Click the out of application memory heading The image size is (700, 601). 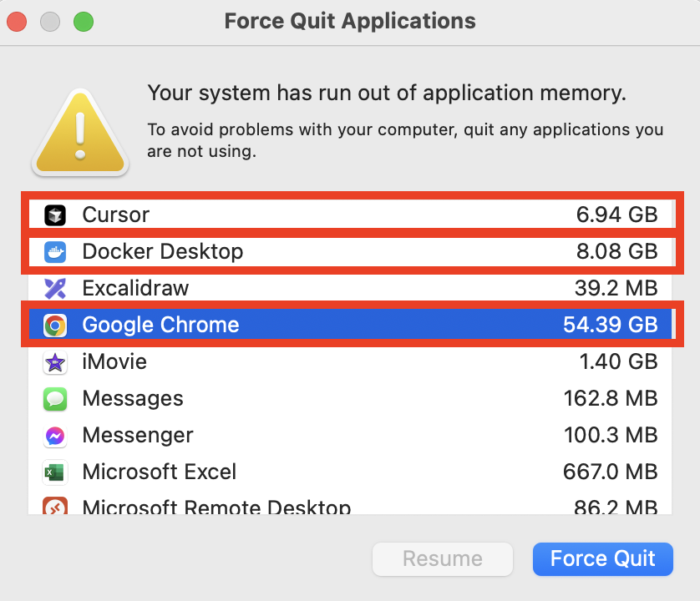point(387,93)
